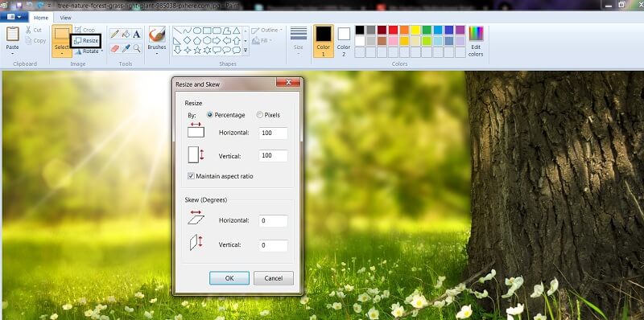The width and height of the screenshot is (644, 320).
Task: Select the Fill with color bucket tool
Action: tap(126, 34)
